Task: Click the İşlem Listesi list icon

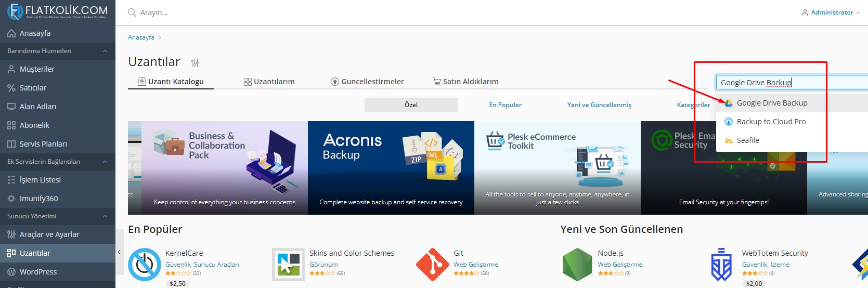Action: 11,180
